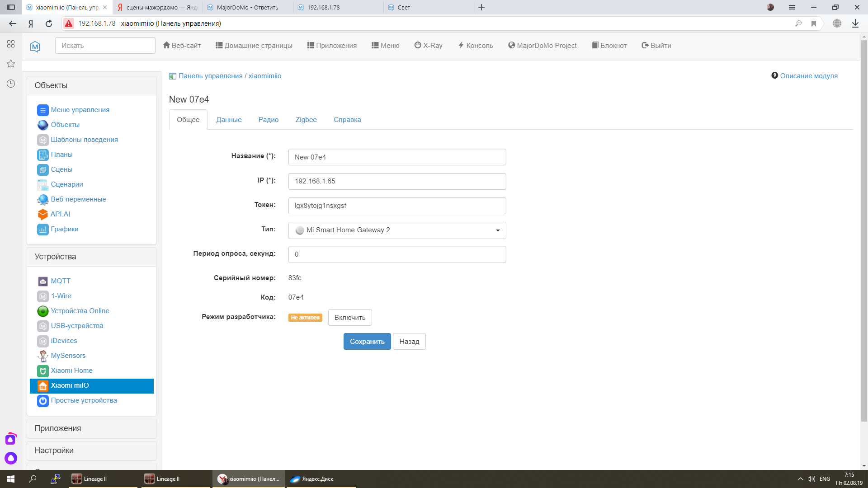Open the browser downloads arrow icon
The height and width of the screenshot is (488, 868).
coord(855,23)
